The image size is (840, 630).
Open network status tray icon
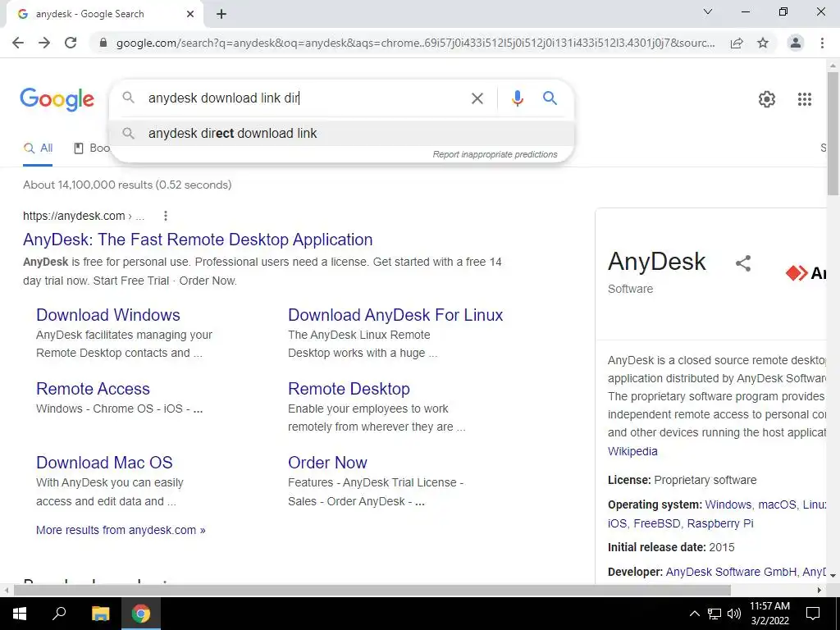(714, 614)
